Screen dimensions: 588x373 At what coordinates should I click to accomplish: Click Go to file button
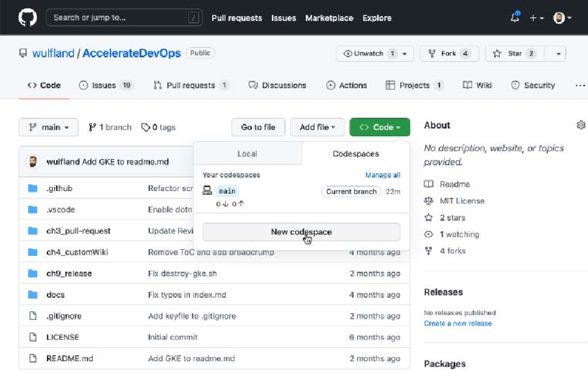pyautogui.click(x=258, y=127)
